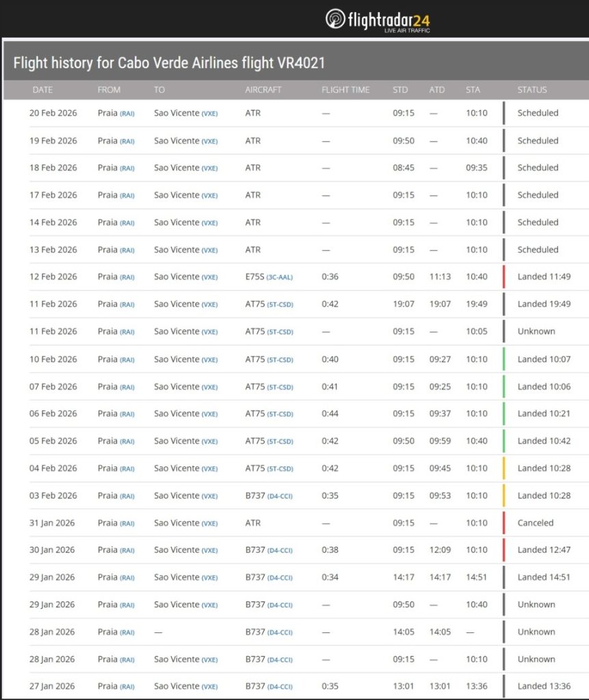The width and height of the screenshot is (589, 700).
Task: Click the D4-CCI registration in the 03 Feb 2026 row
Action: (x=279, y=496)
